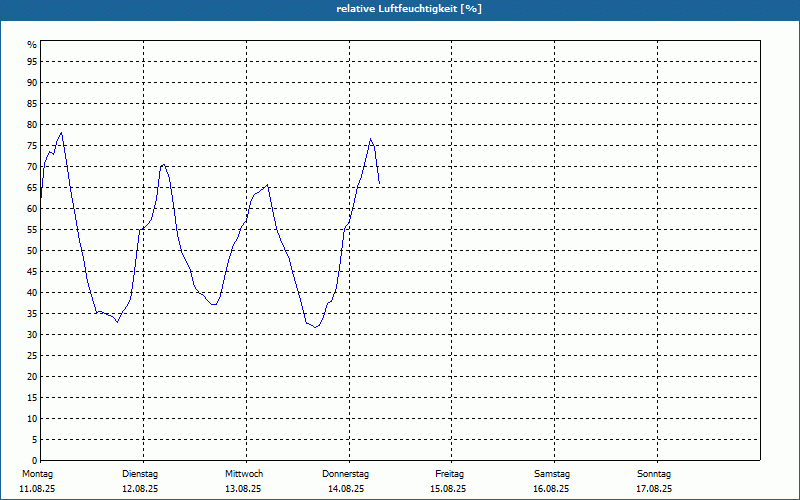This screenshot has height=500, width=800.
Task: Click the Samstag day label
Action: coord(552,474)
